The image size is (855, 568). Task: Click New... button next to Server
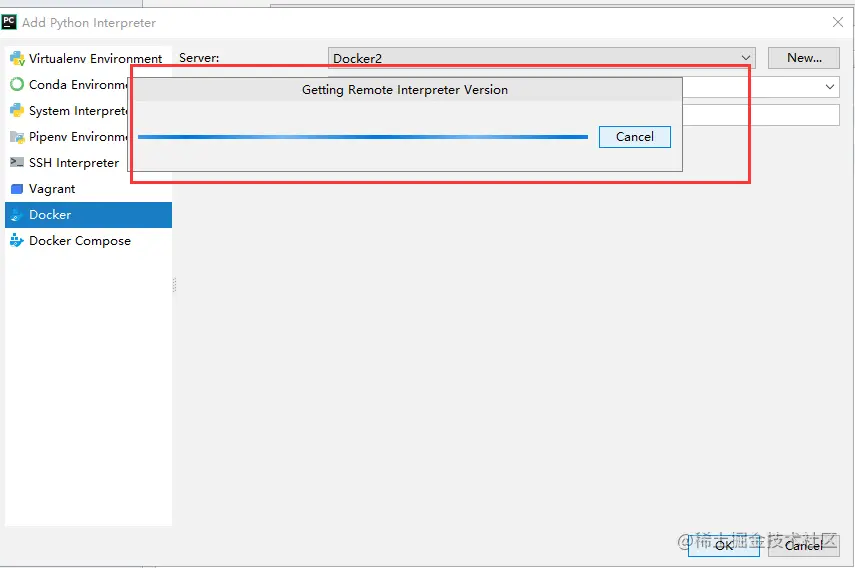(804, 58)
